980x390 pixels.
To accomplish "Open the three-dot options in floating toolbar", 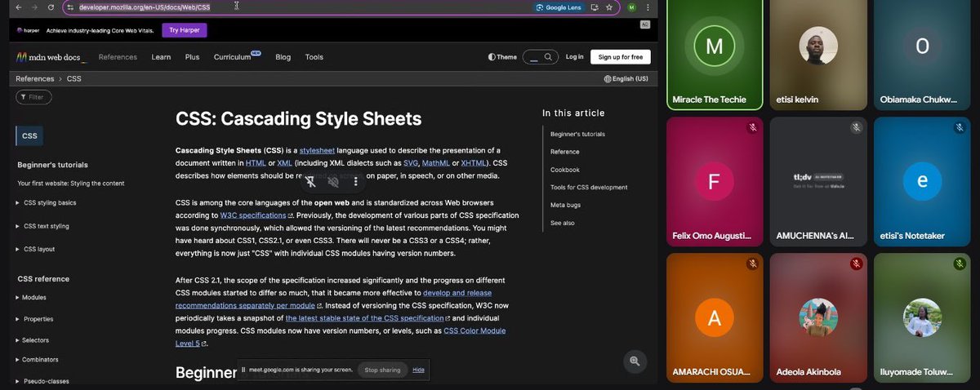I will click(355, 182).
